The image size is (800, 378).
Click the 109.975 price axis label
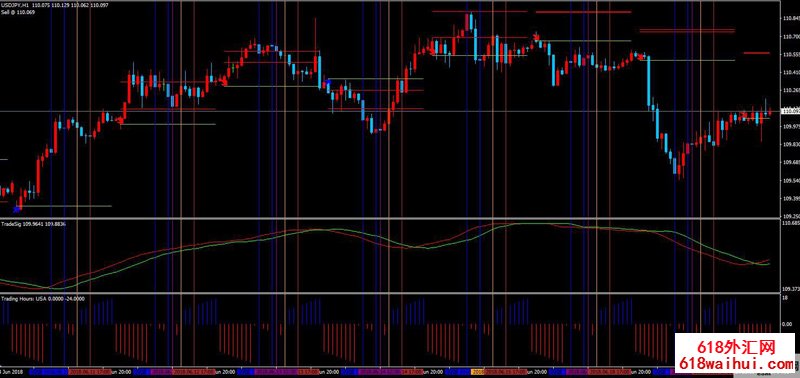point(790,127)
